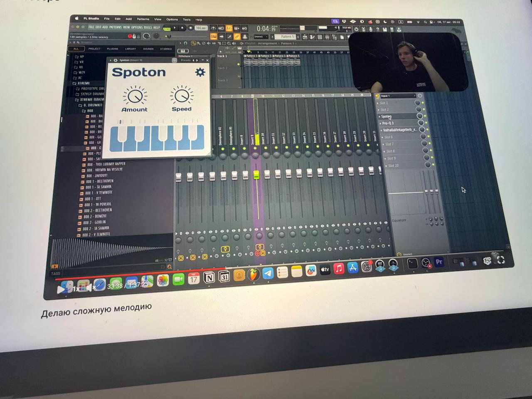532x399 pixels.
Task: Open the macOS Options menu
Action: pos(172,20)
